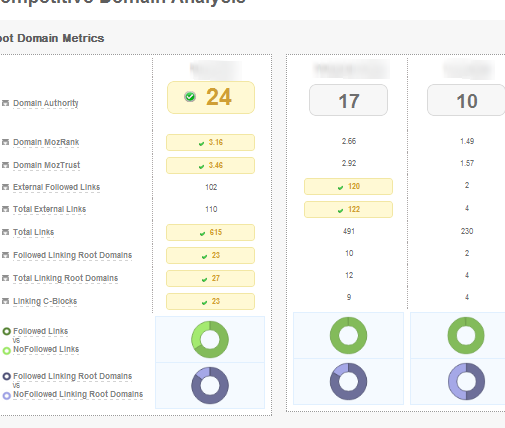Click the highlighted External Followed Links value 120
The image size is (505, 428).
(x=348, y=187)
